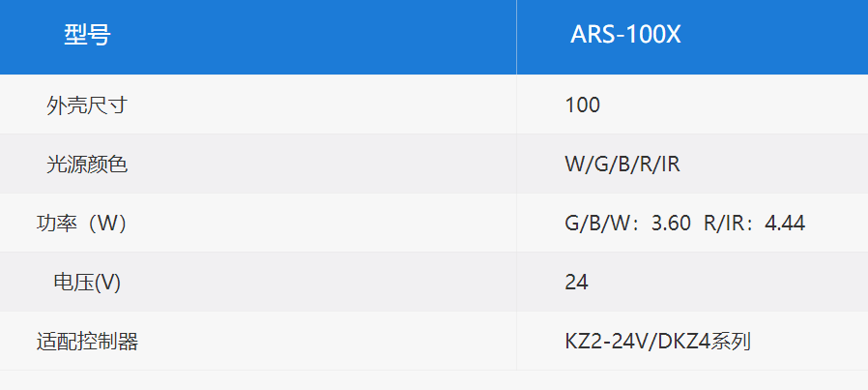This screenshot has width=868, height=390.
Task: Select the voltage value 24
Action: pos(576,283)
